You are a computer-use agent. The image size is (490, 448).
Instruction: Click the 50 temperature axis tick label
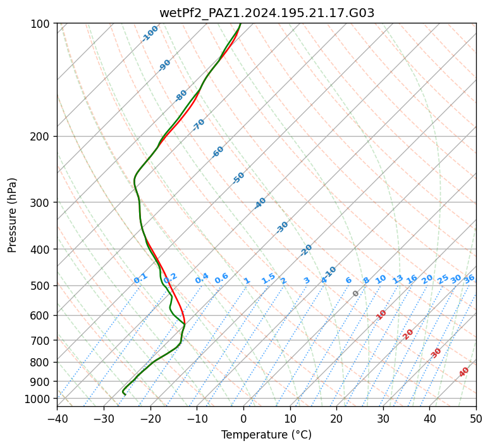click(x=476, y=418)
